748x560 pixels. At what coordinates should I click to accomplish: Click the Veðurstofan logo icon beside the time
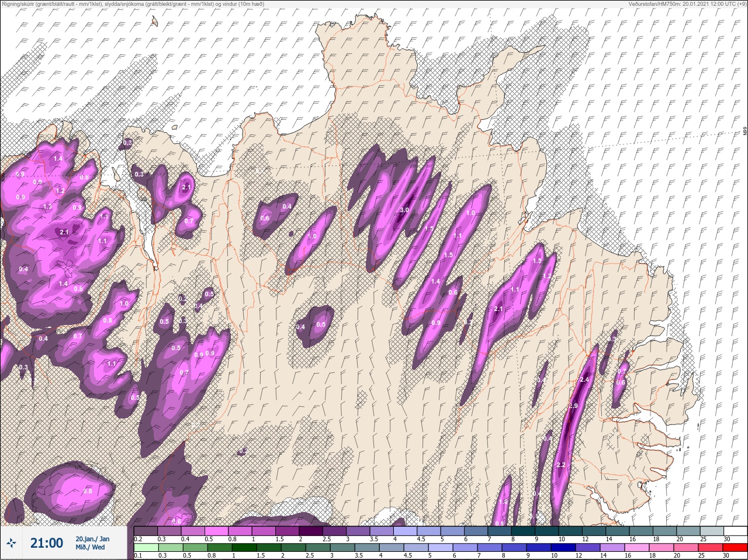pos(11,544)
